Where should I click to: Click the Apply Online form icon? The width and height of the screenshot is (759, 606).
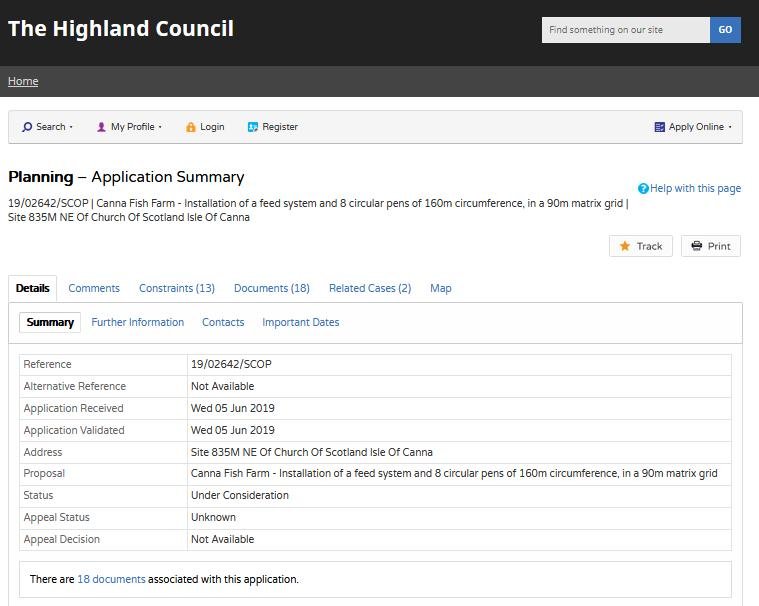659,127
